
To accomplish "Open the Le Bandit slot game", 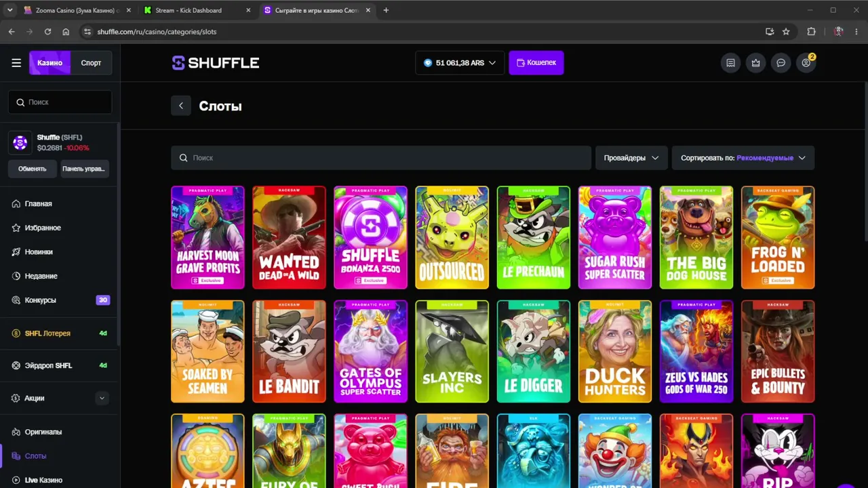I will (x=289, y=352).
